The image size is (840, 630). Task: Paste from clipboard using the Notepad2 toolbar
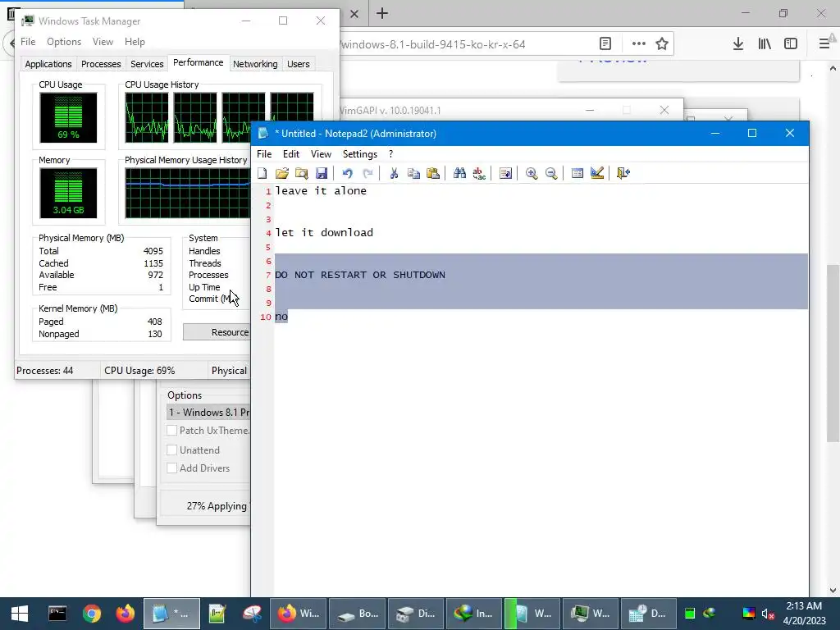[x=433, y=173]
